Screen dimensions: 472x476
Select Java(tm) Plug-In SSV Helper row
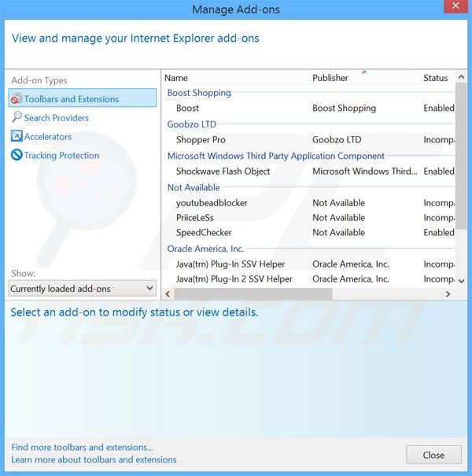(310, 264)
